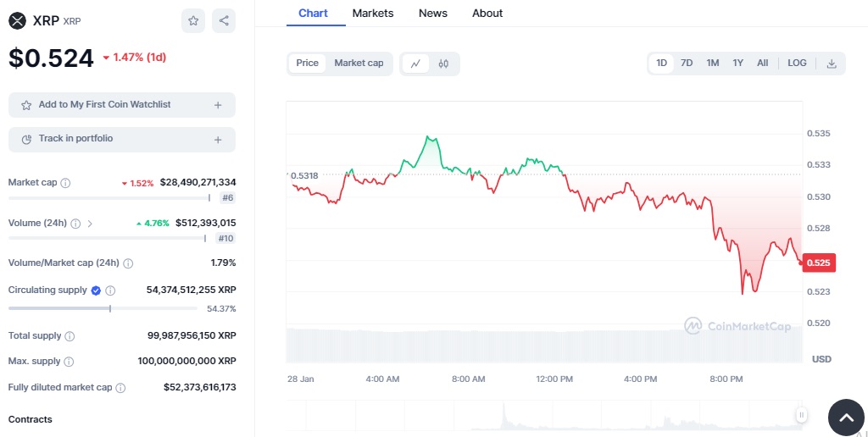Click circulating supply 54,374,512,255 XRP
The width and height of the screenshot is (868, 437).
192,290
